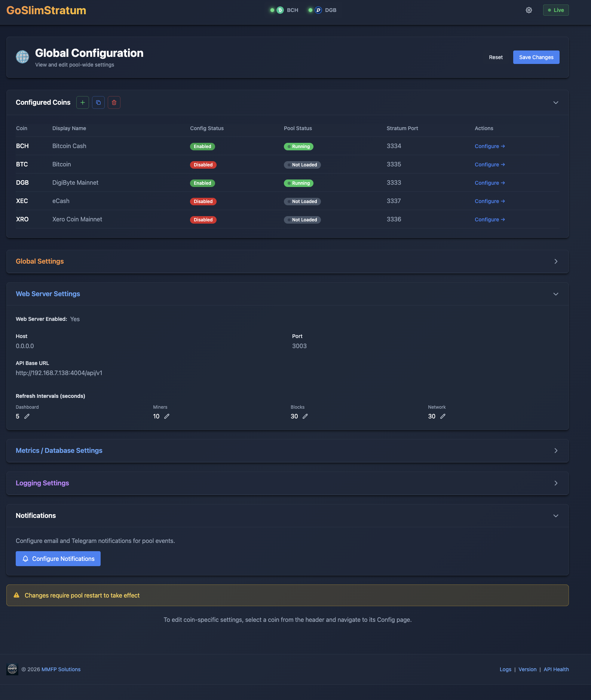
Task: Expand the Global Settings section
Action: tap(556, 261)
